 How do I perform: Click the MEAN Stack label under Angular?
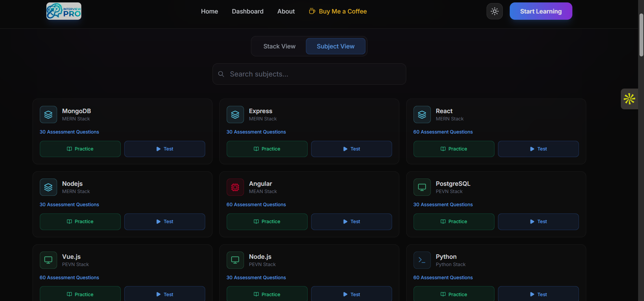(x=263, y=191)
